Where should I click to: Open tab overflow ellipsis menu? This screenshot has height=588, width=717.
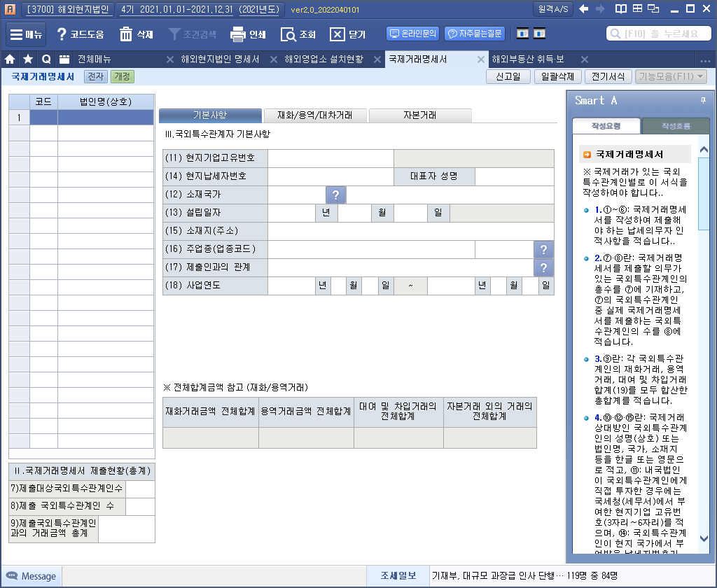(705, 60)
